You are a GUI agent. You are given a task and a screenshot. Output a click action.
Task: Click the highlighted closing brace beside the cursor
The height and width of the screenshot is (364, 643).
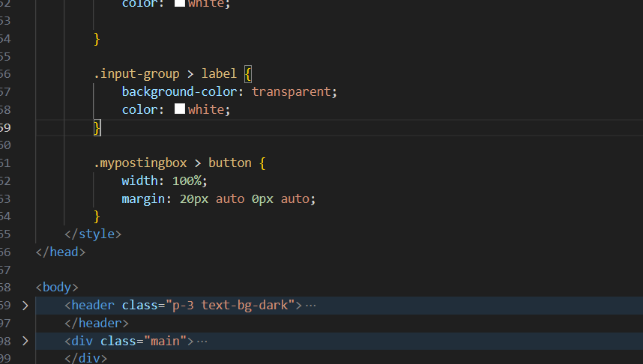coord(97,128)
